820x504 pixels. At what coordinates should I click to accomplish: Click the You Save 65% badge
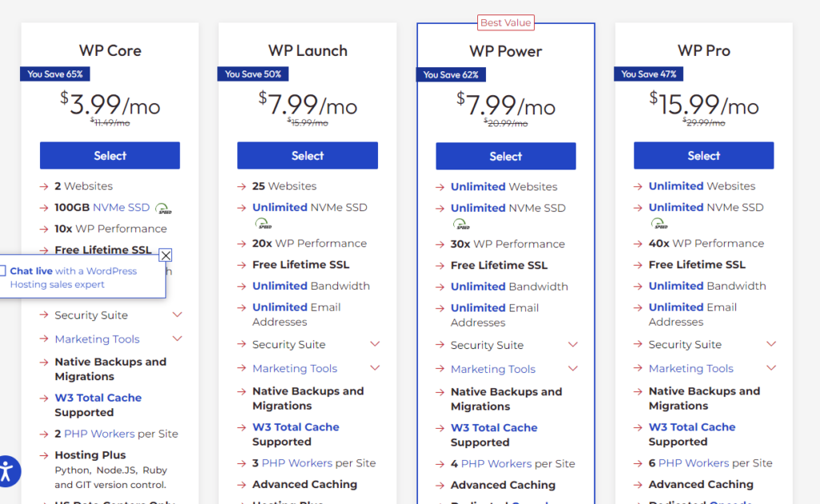click(x=55, y=74)
